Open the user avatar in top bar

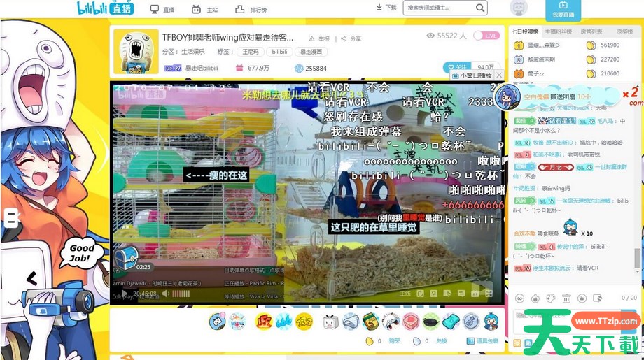518,8
